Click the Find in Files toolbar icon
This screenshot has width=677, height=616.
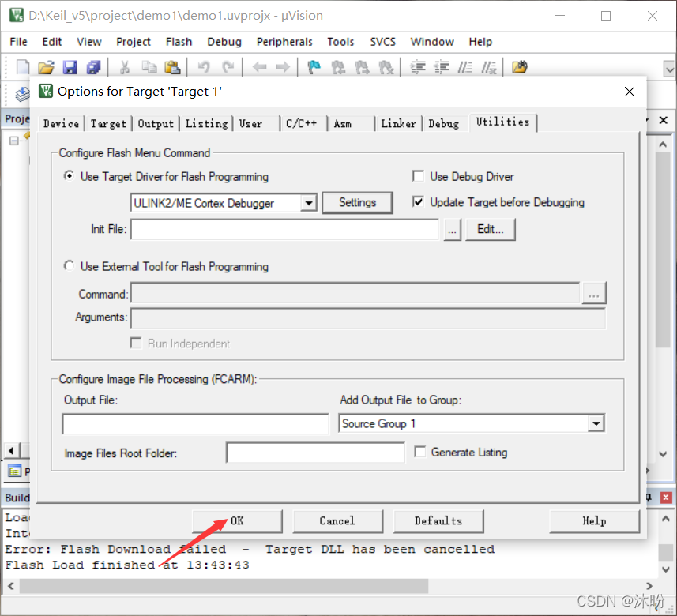point(520,67)
